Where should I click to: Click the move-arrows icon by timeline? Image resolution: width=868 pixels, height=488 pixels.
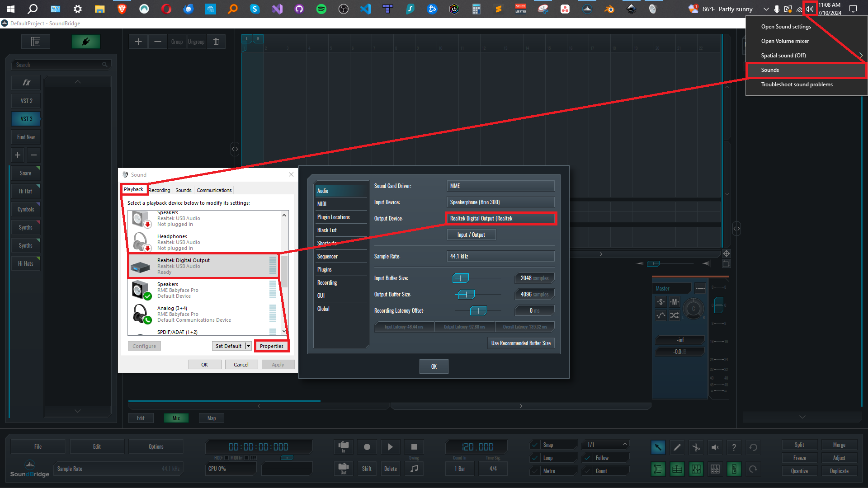[726, 253]
